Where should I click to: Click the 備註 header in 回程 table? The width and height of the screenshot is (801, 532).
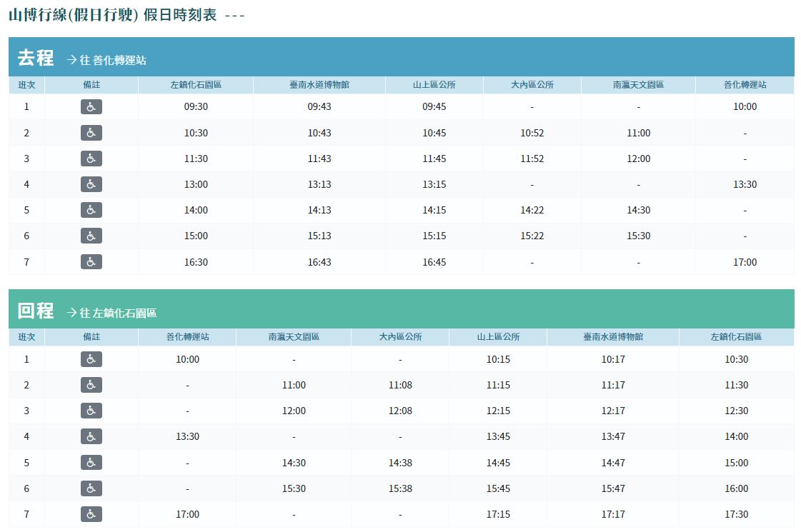(x=91, y=337)
